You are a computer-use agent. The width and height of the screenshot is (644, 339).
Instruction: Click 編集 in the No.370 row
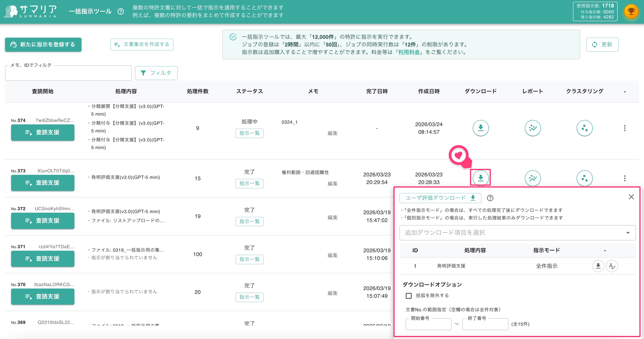333,293
